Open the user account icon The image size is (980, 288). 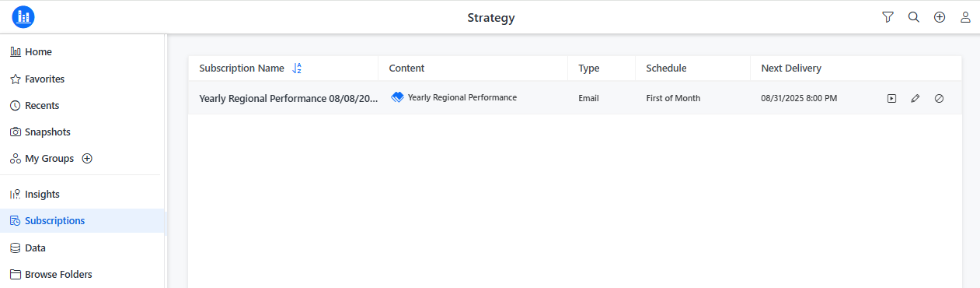965,17
